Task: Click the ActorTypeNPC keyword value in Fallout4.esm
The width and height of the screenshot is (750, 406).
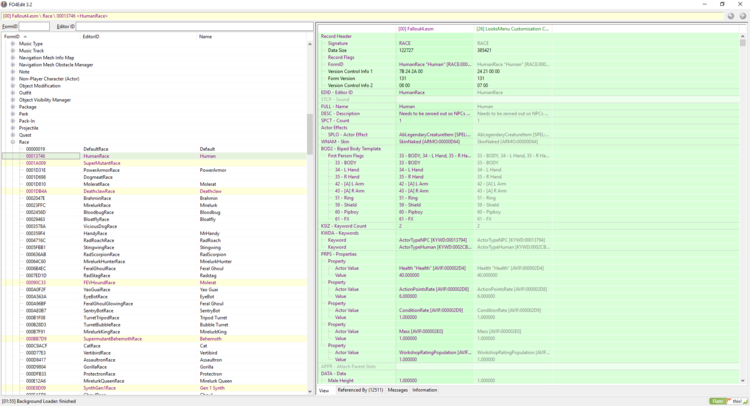Action: (432, 240)
